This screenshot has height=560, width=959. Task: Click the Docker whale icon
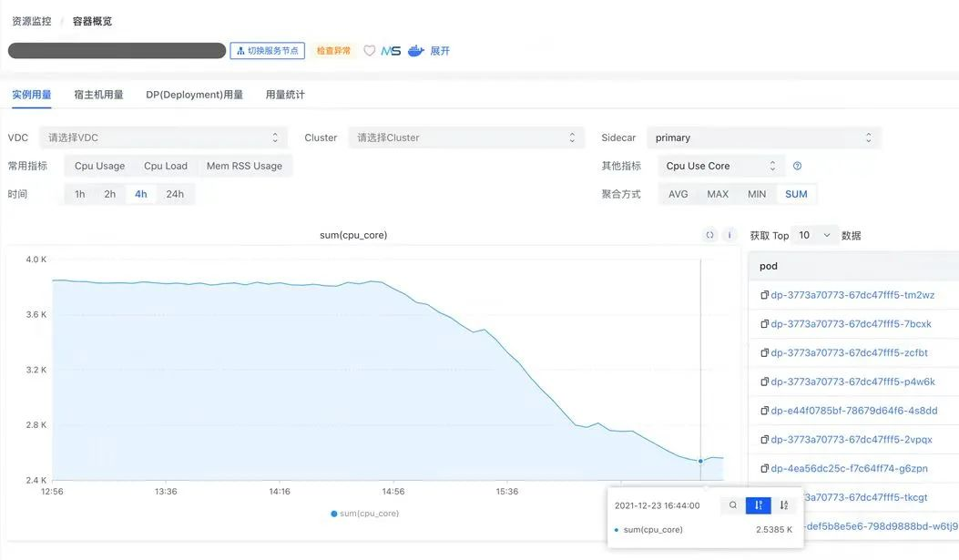tap(416, 51)
